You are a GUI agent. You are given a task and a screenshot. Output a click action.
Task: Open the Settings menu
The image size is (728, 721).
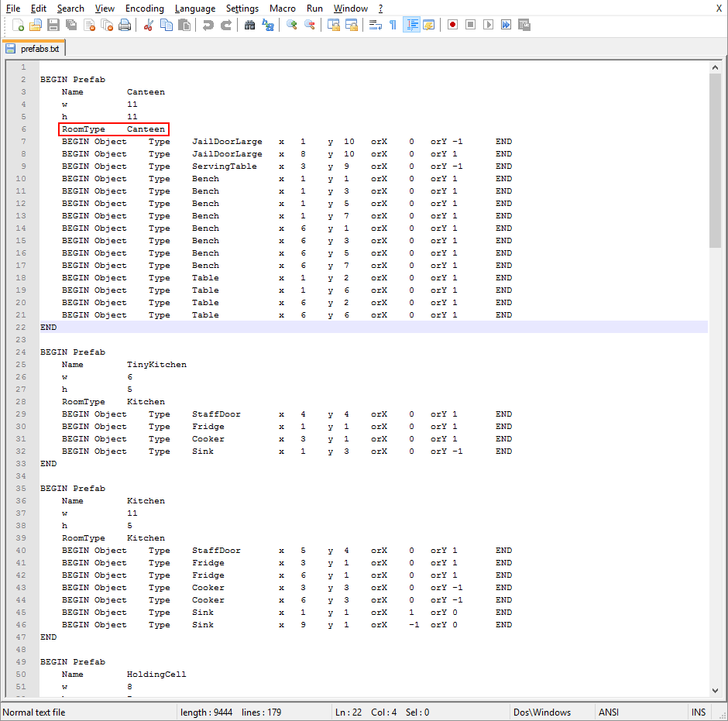[x=242, y=9]
